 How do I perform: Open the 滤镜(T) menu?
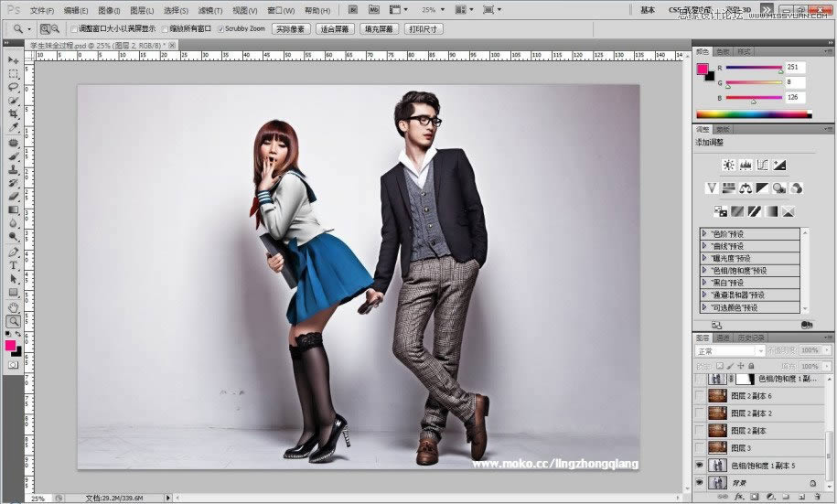pos(209,10)
